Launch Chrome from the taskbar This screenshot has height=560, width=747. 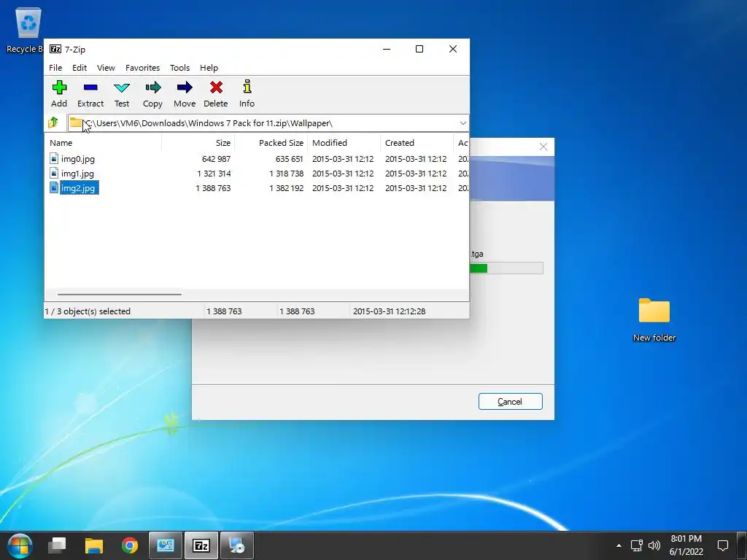click(130, 545)
